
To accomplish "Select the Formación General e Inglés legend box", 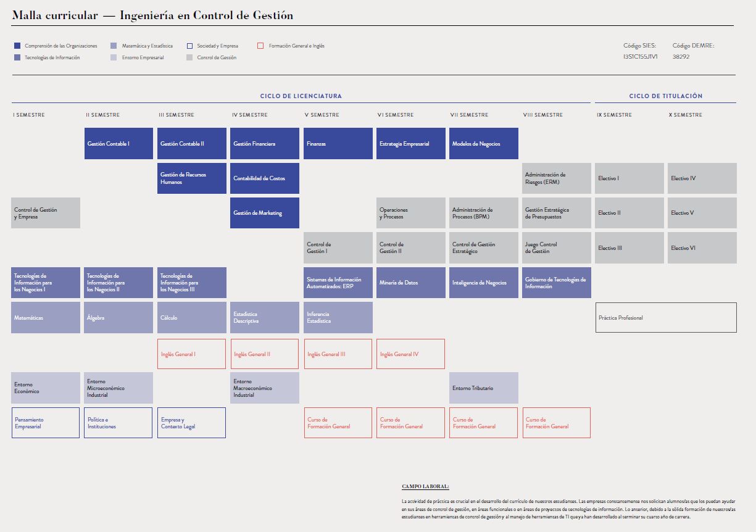I will (x=260, y=46).
